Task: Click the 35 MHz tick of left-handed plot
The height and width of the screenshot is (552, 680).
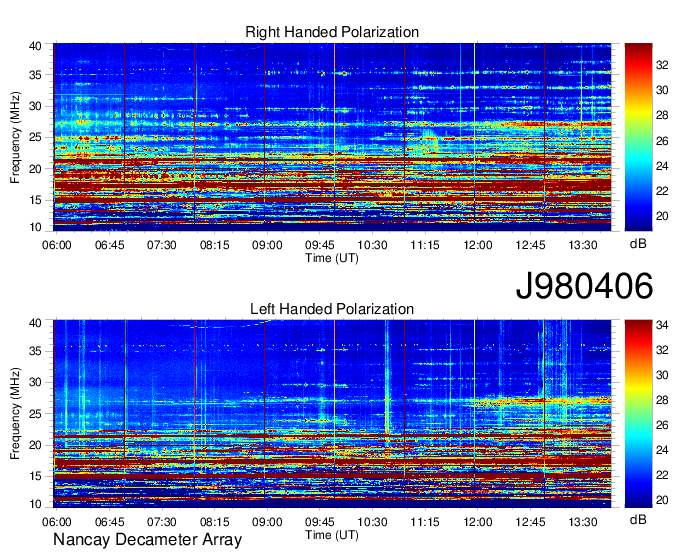Action: pos(35,351)
